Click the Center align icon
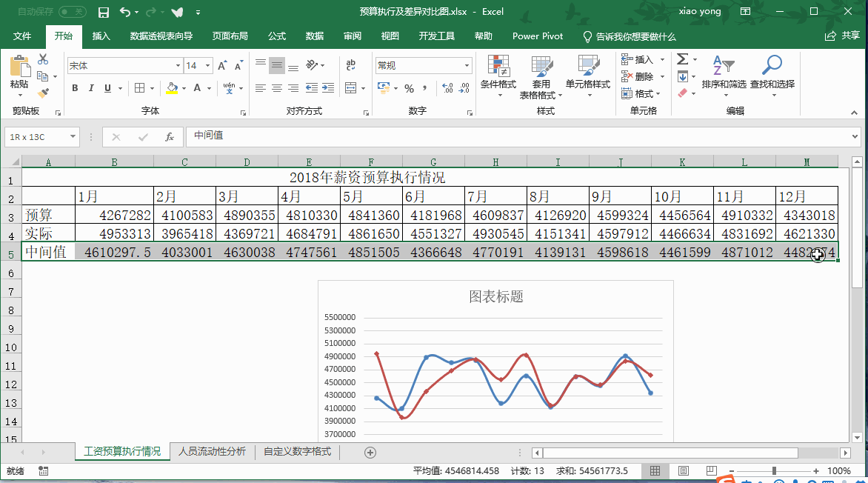Image resolution: width=868 pixels, height=483 pixels. [x=277, y=88]
